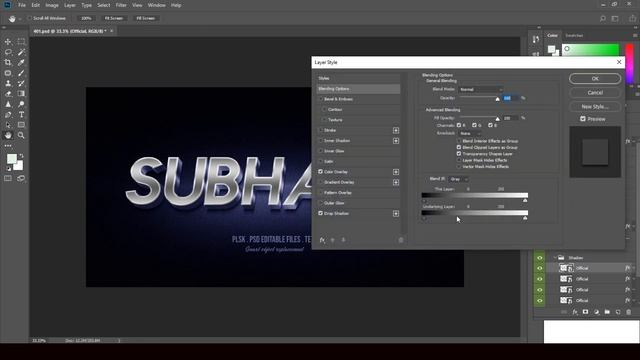This screenshot has height=360, width=640.
Task: Create new group folder in Layers panel
Action: [x=607, y=312]
